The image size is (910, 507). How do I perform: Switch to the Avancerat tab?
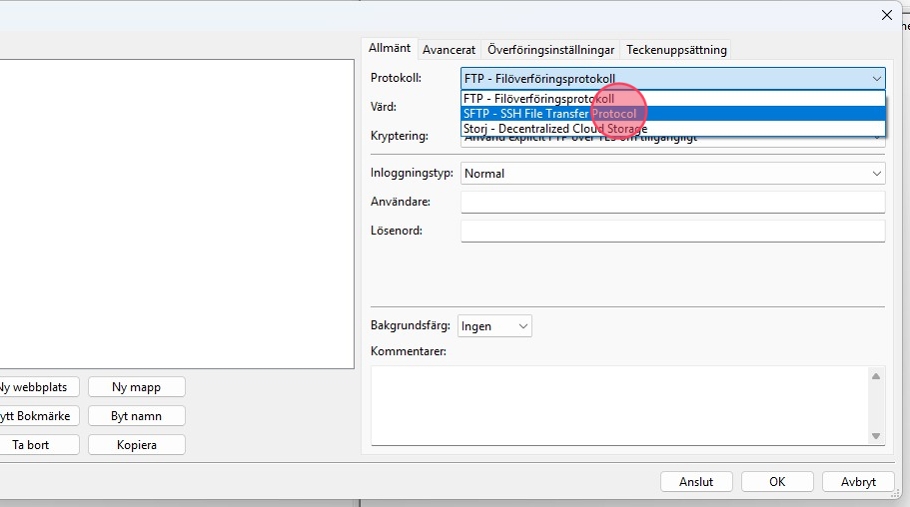(x=449, y=50)
